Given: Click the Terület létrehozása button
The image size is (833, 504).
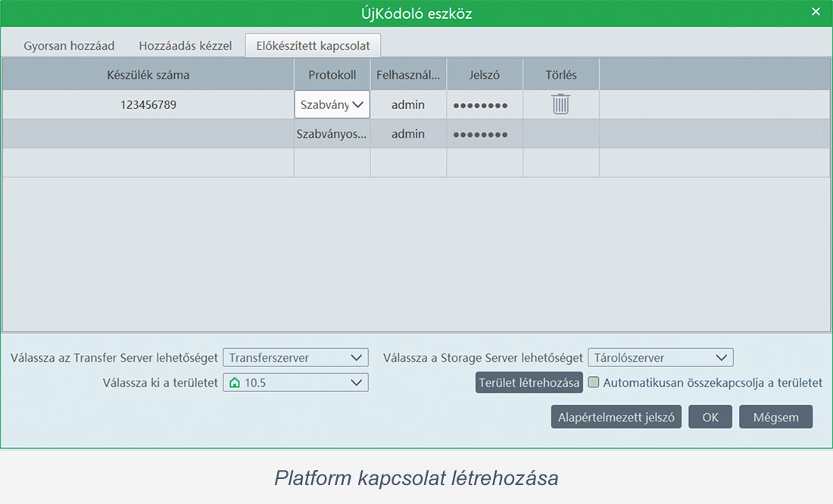Looking at the screenshot, I should coord(529,383).
